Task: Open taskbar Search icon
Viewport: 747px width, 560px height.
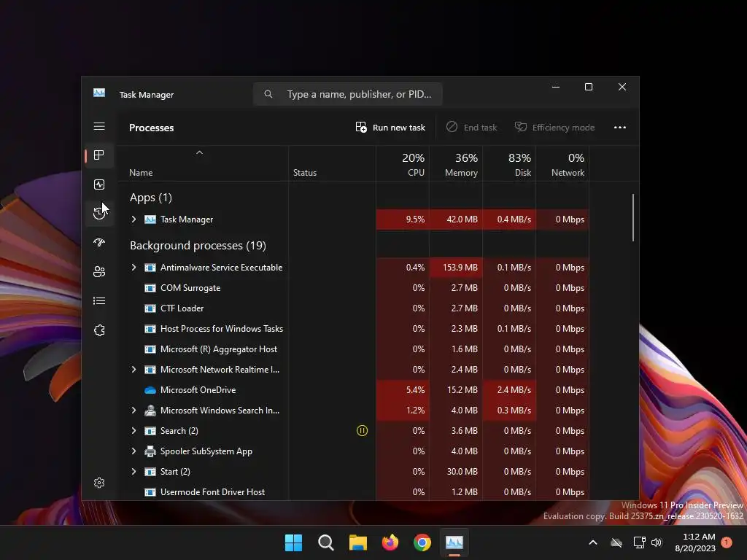Action: click(326, 542)
